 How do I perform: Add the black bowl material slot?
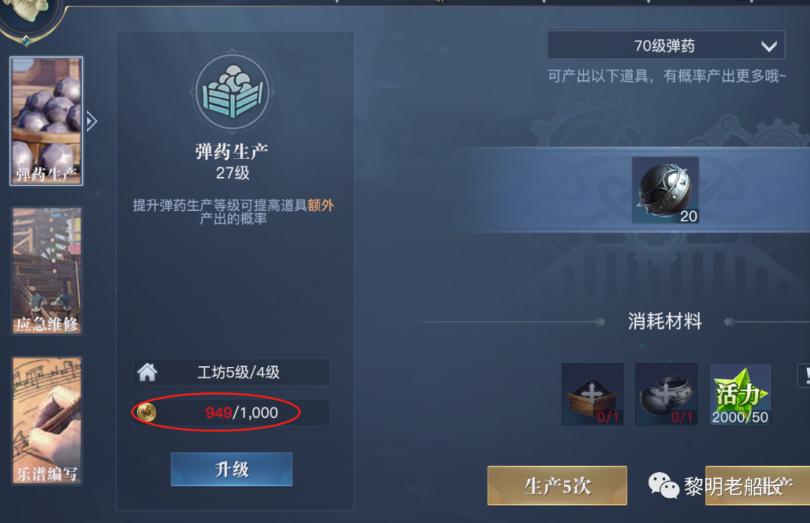(666, 394)
